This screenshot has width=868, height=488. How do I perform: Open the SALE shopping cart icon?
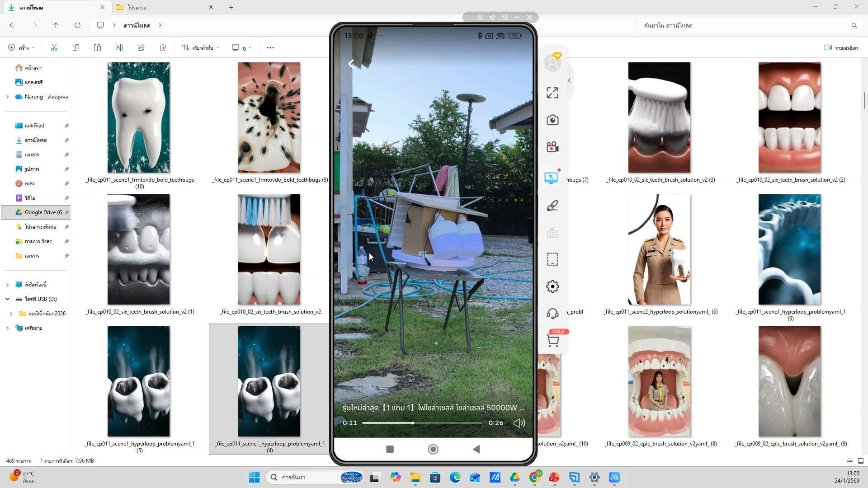[x=553, y=340]
